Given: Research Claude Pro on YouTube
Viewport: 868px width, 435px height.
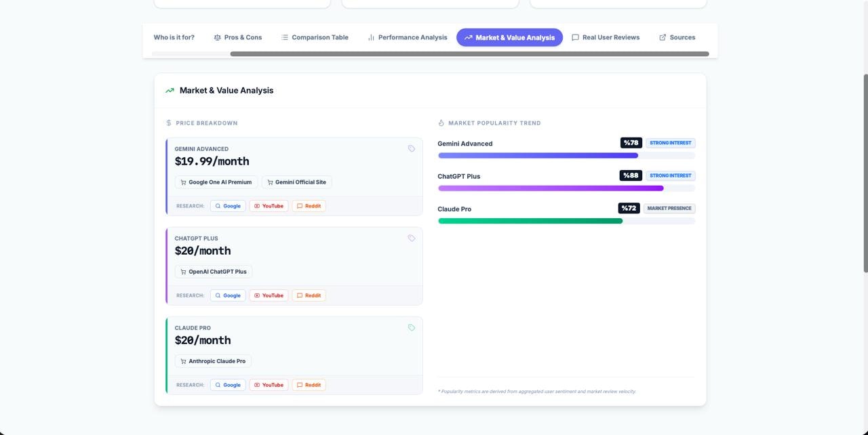Looking at the screenshot, I should pyautogui.click(x=269, y=385).
